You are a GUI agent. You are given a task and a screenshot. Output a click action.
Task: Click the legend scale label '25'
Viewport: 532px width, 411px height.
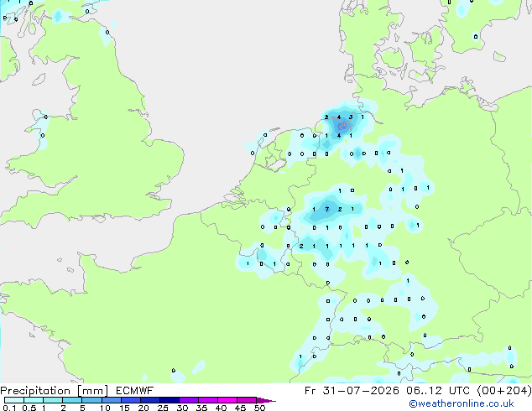click(163, 408)
